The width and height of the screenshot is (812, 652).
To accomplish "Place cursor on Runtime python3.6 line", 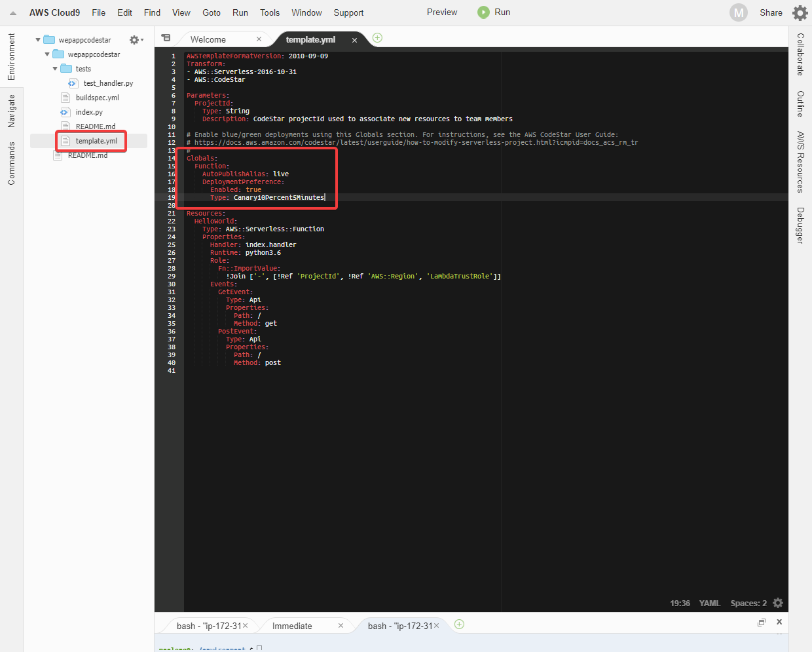I will point(246,252).
